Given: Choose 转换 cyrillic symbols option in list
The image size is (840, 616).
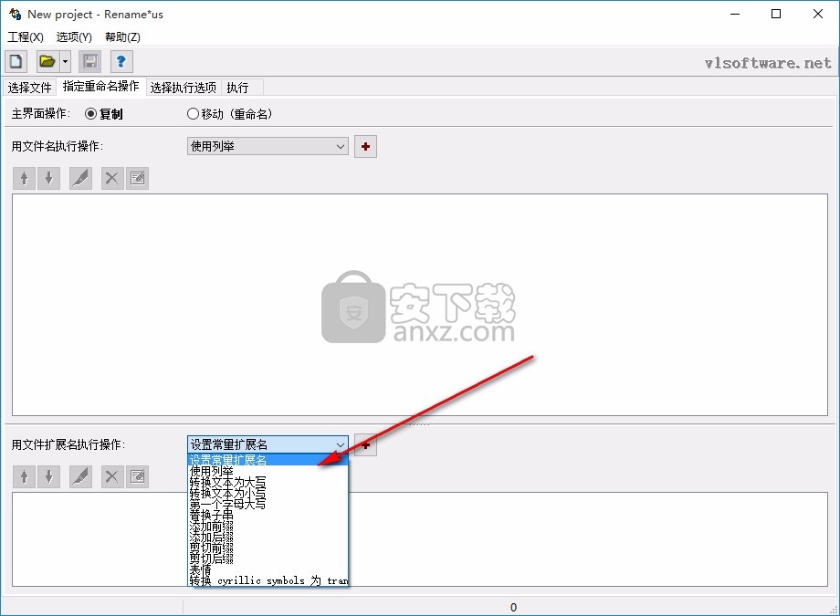Looking at the screenshot, I should click(x=268, y=580).
